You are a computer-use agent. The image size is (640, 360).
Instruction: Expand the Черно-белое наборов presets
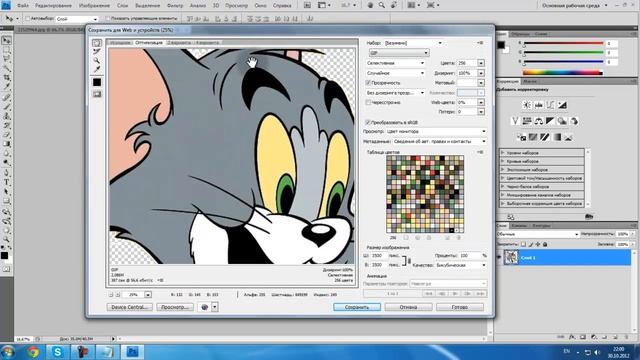click(x=503, y=187)
